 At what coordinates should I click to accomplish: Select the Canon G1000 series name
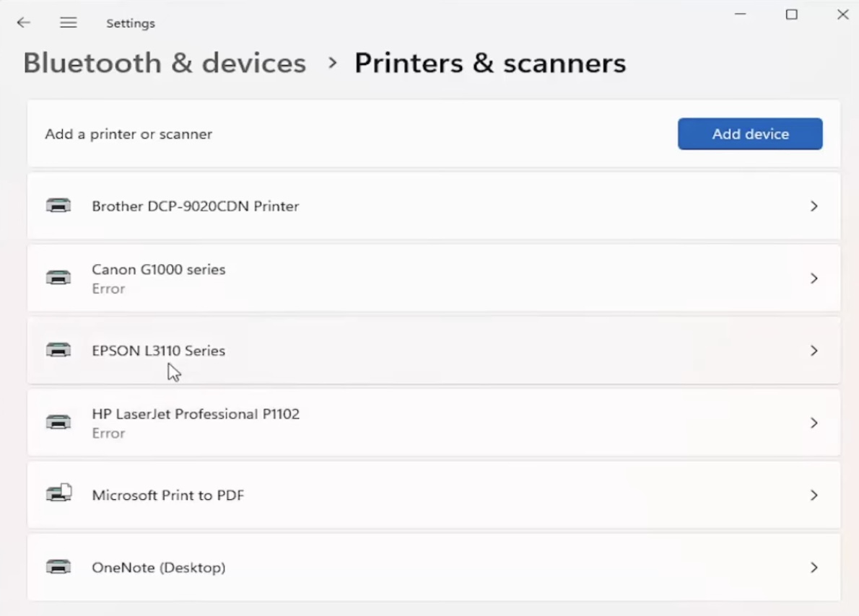tap(158, 269)
